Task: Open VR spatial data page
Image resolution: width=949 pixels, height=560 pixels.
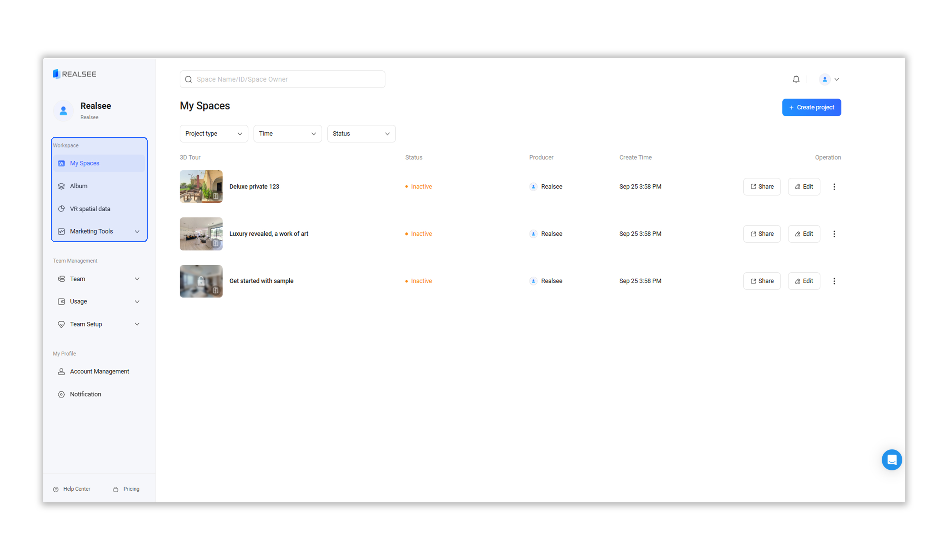Action: pos(90,209)
